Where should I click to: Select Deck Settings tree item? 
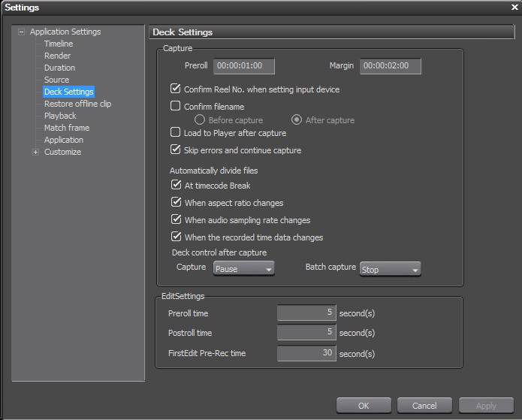click(68, 92)
